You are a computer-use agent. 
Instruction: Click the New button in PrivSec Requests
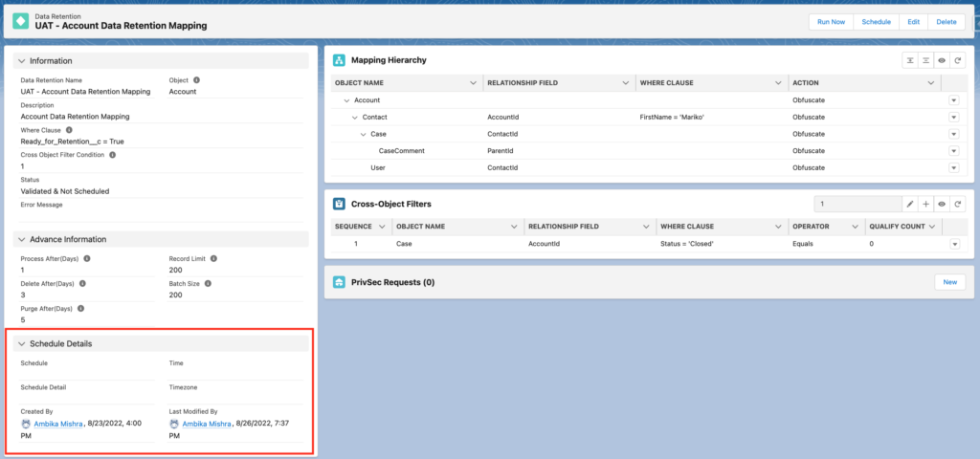tap(949, 282)
